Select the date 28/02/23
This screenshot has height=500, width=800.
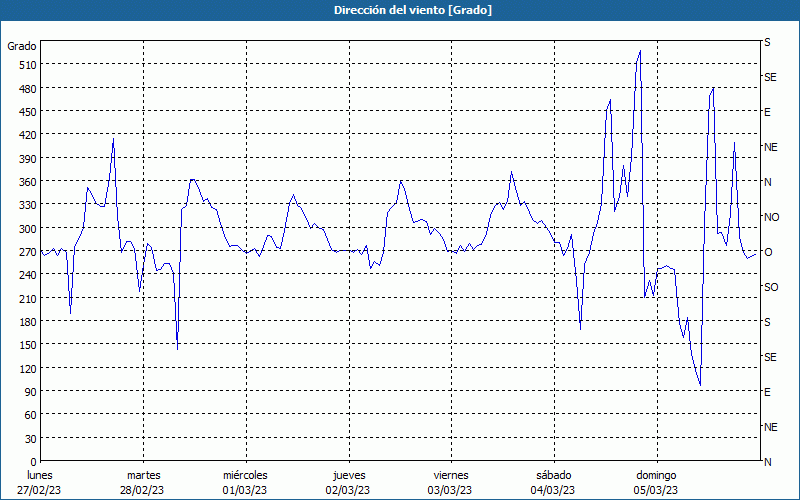pyautogui.click(x=142, y=490)
